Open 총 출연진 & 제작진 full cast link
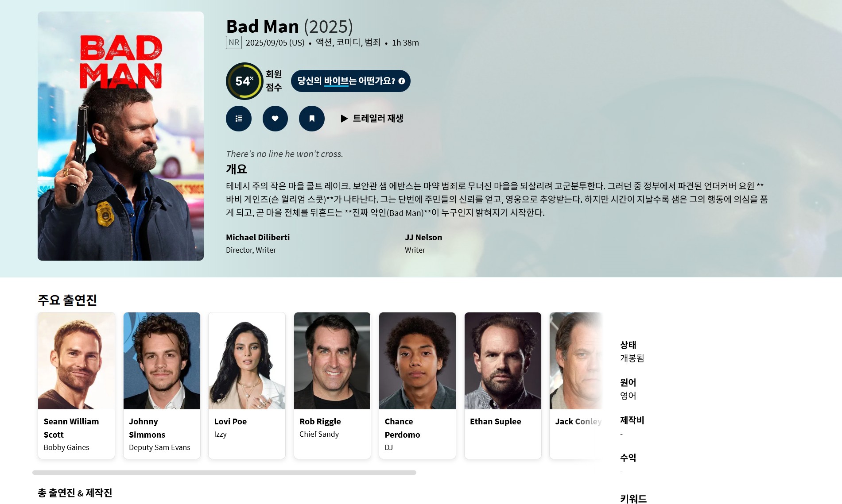This screenshot has width=842, height=504. coord(75,492)
